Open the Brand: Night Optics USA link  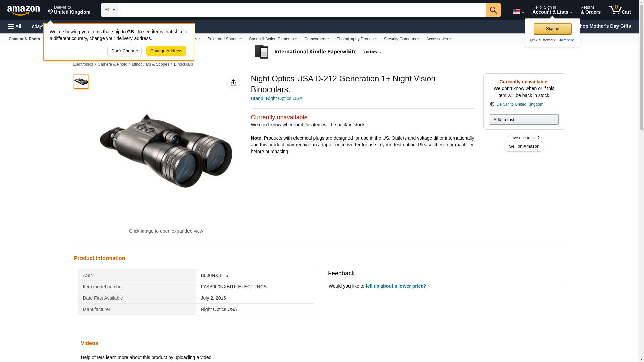(276, 98)
